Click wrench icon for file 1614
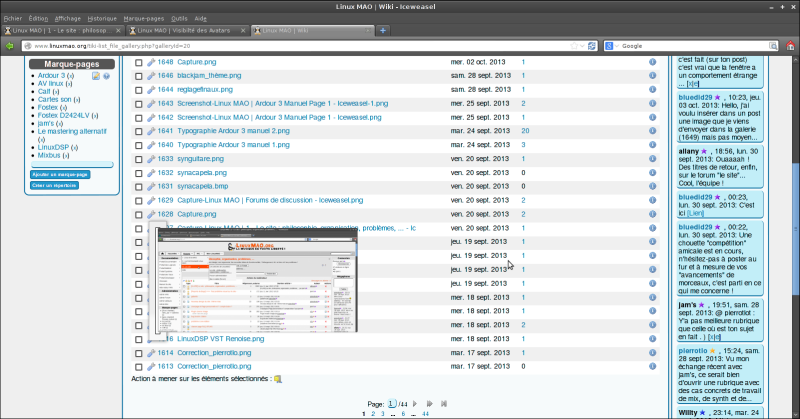800x419 pixels. click(x=151, y=353)
